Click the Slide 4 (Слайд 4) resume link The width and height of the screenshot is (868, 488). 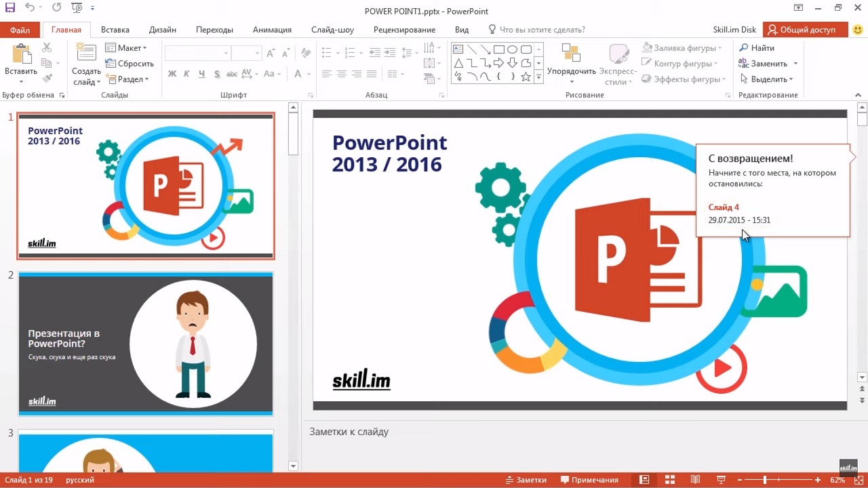[724, 207]
